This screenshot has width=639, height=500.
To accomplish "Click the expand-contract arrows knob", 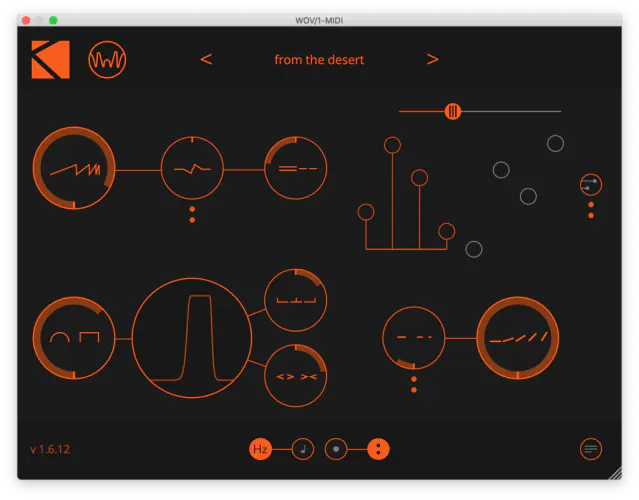I will tap(296, 376).
